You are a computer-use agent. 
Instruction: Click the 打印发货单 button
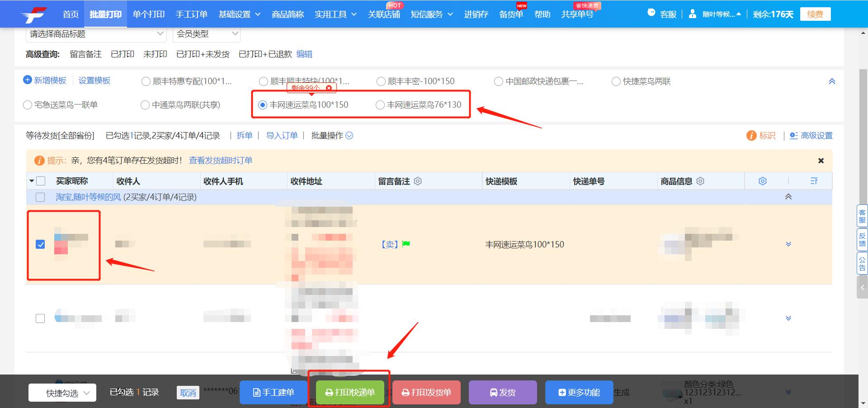[x=426, y=392]
